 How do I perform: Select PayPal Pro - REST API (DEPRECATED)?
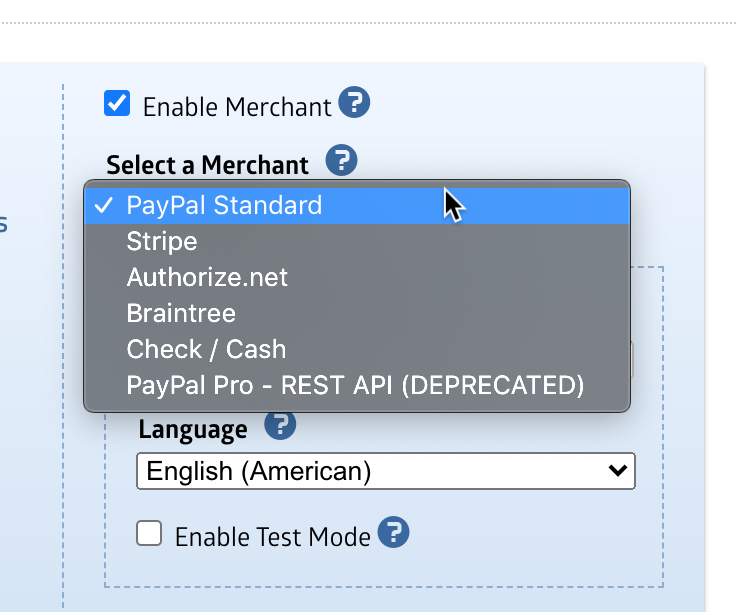click(x=355, y=385)
